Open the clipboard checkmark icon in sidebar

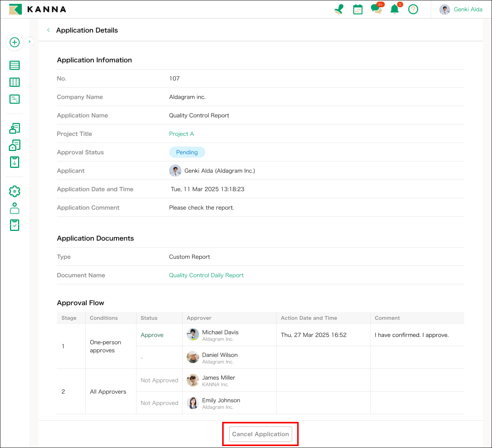tap(15, 225)
